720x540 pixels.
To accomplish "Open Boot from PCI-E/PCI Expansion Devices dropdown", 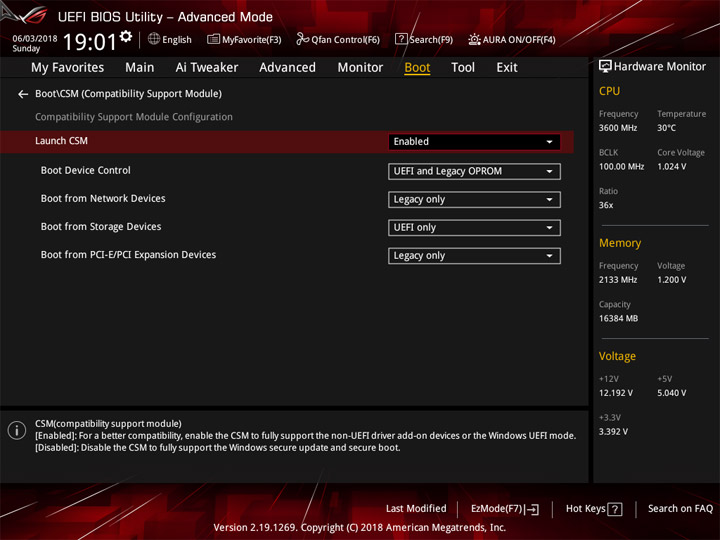I will [474, 256].
